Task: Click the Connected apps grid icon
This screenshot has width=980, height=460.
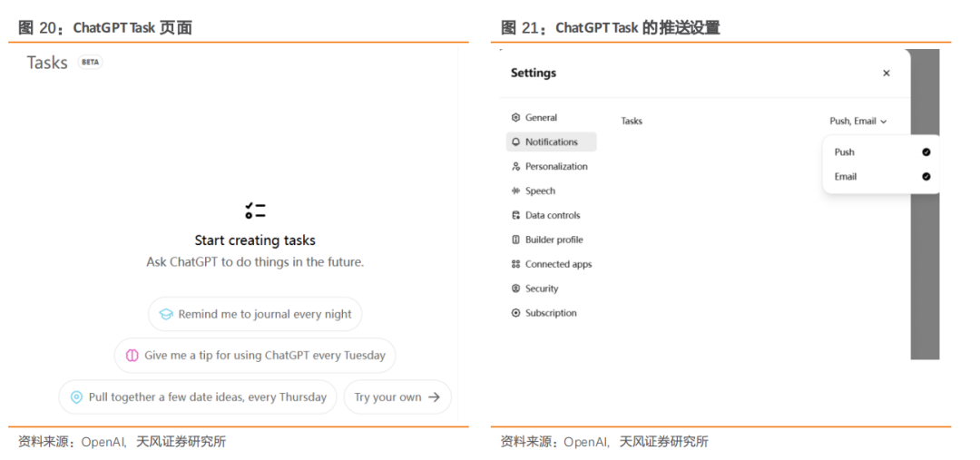Action: [x=515, y=264]
